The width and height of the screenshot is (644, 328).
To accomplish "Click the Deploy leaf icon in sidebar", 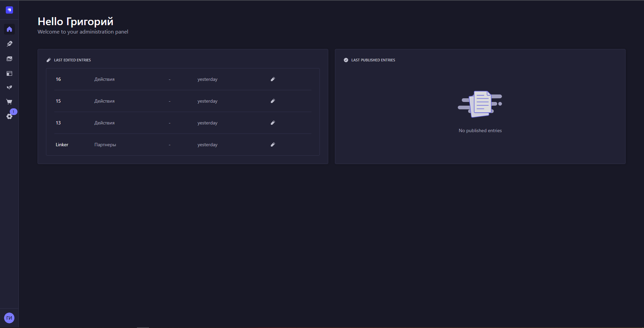I will click(x=9, y=88).
